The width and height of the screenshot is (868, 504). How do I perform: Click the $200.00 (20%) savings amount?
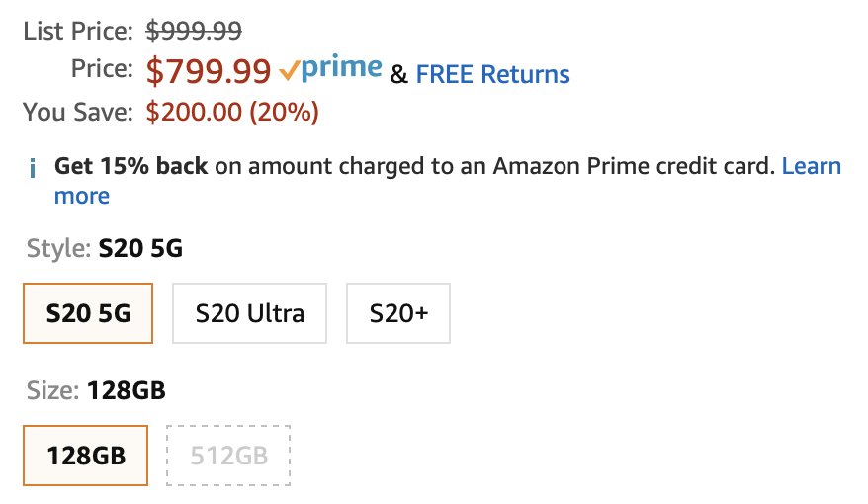click(x=232, y=112)
